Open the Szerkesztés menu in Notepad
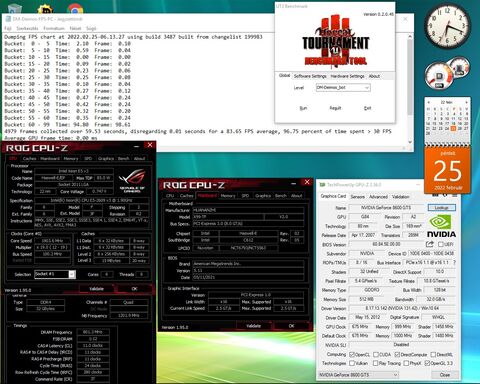This screenshot has width=480, height=384. (x=27, y=28)
